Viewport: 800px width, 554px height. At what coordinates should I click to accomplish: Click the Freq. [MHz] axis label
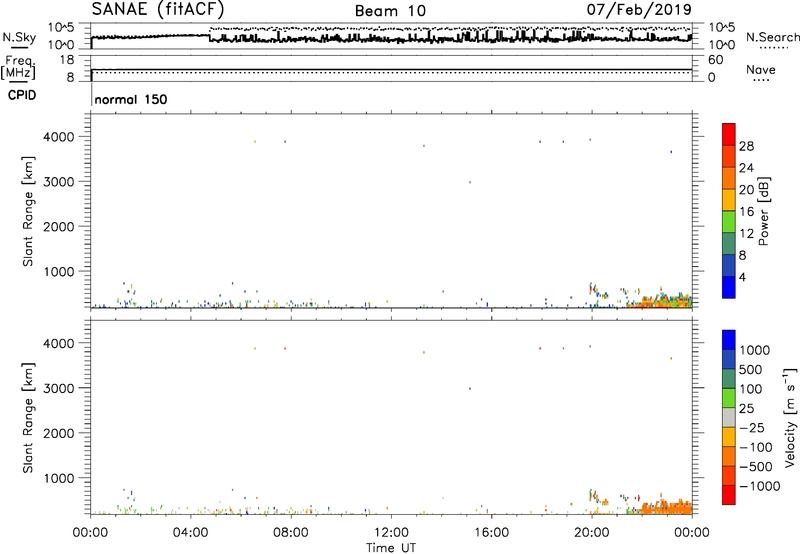19,67
